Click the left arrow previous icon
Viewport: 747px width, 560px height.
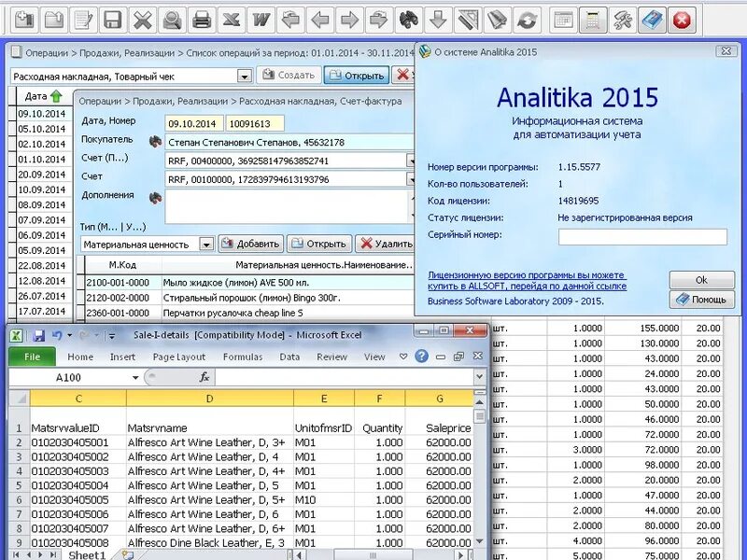319,20
